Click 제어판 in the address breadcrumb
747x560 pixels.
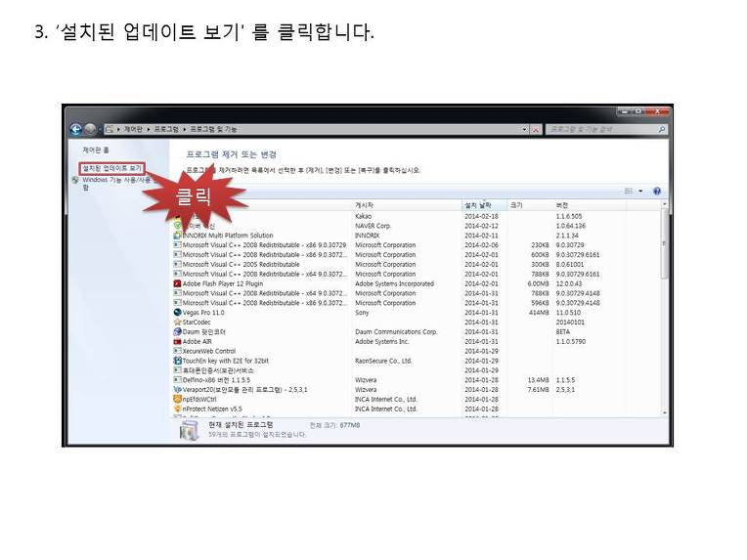coord(133,129)
